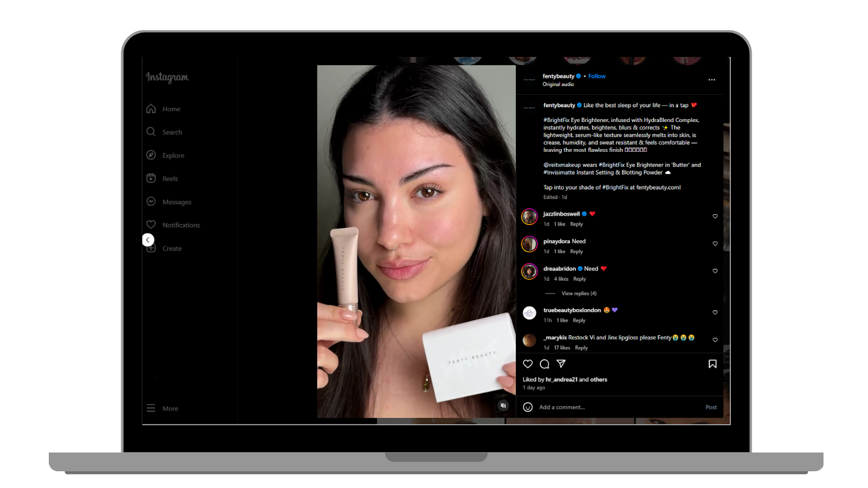Open the More menu at sidebar bottom
The height and width of the screenshot is (488, 868).
pyautogui.click(x=162, y=408)
